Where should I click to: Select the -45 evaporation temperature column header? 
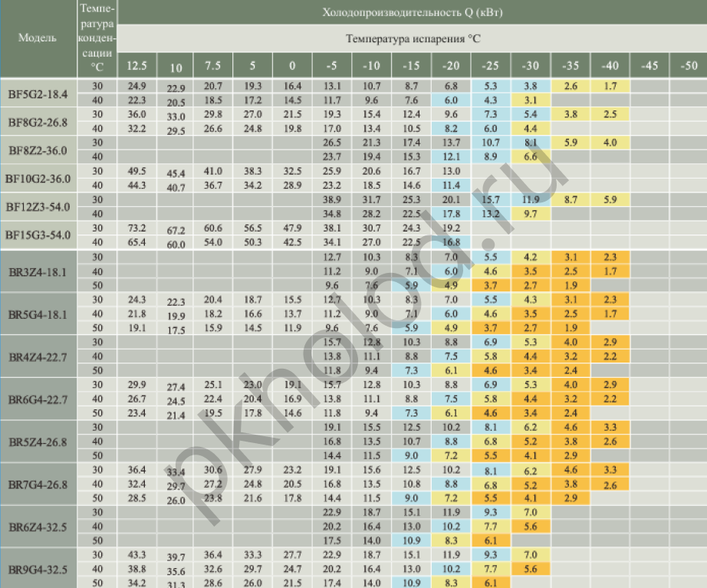pyautogui.click(x=648, y=66)
